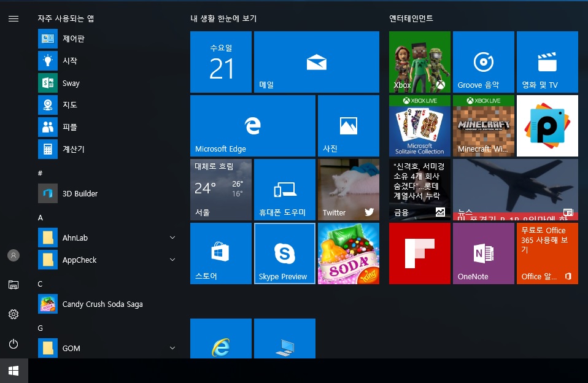
Task: Expand the AhnLab folder chevron
Action: click(x=172, y=238)
